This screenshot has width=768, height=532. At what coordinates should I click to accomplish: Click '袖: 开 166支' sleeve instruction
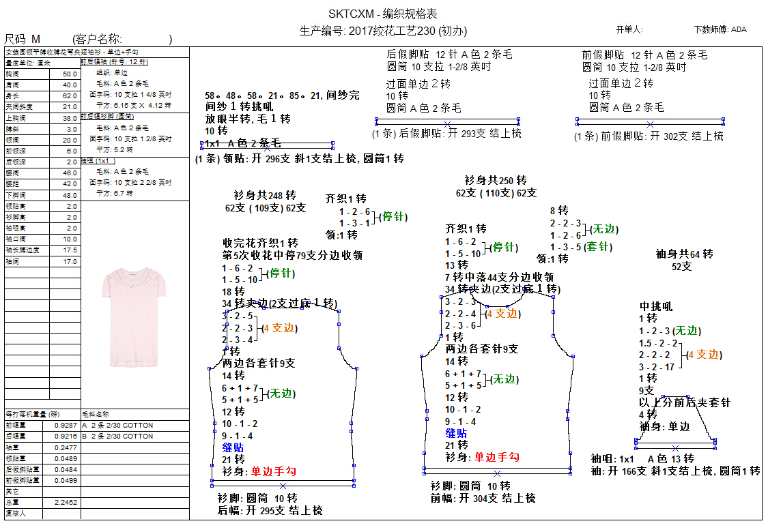click(619, 471)
